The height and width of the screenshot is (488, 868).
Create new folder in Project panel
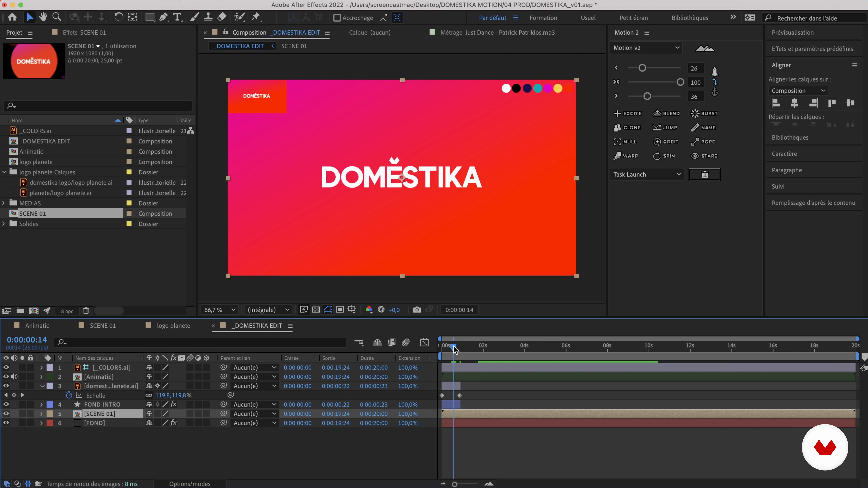pos(20,311)
